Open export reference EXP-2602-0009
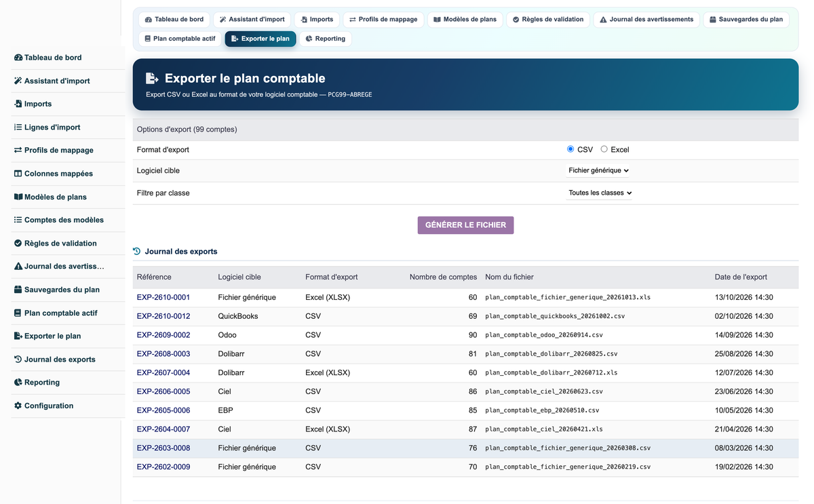Viewport: 814px width, 504px height. click(x=163, y=467)
